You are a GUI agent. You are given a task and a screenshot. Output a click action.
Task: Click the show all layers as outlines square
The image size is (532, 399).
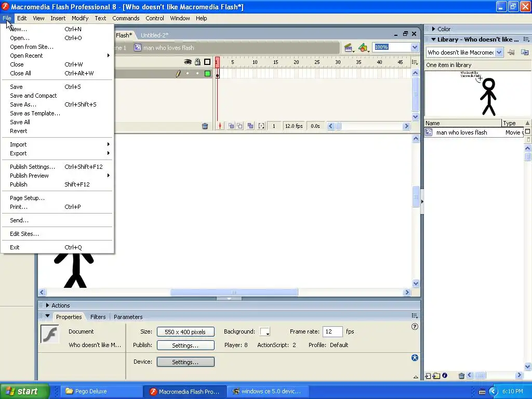pos(207,62)
